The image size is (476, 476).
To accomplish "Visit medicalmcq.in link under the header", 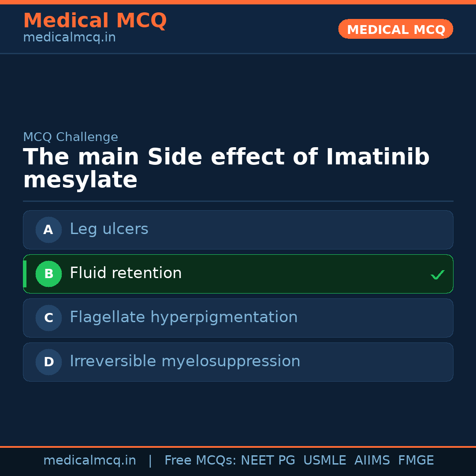I will 69,38.
